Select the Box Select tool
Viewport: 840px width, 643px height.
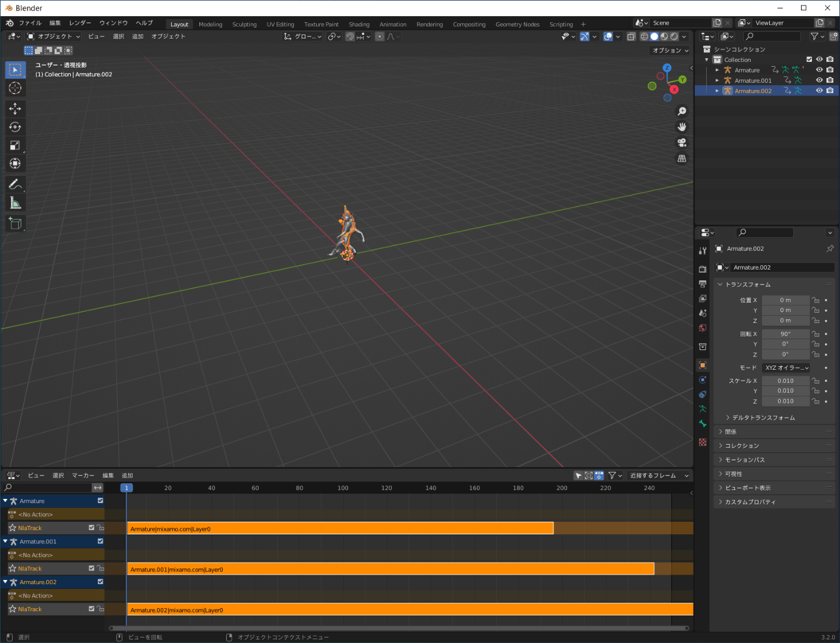click(15, 70)
